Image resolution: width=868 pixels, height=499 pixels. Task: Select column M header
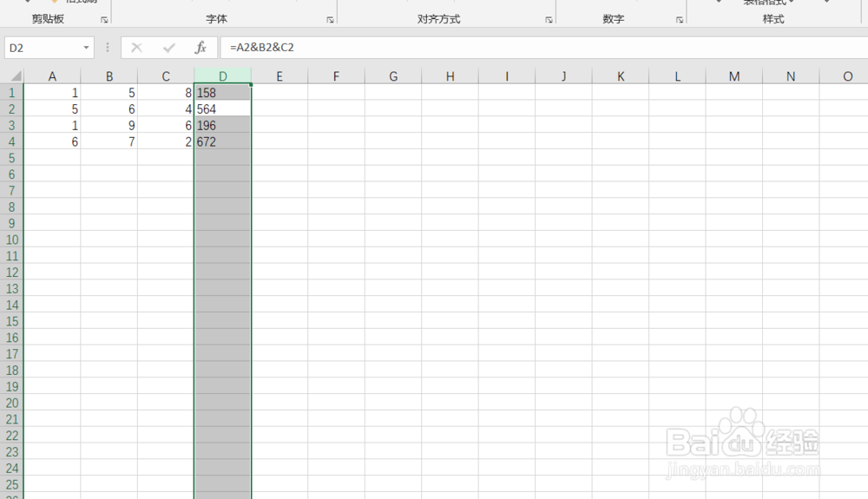pos(734,76)
